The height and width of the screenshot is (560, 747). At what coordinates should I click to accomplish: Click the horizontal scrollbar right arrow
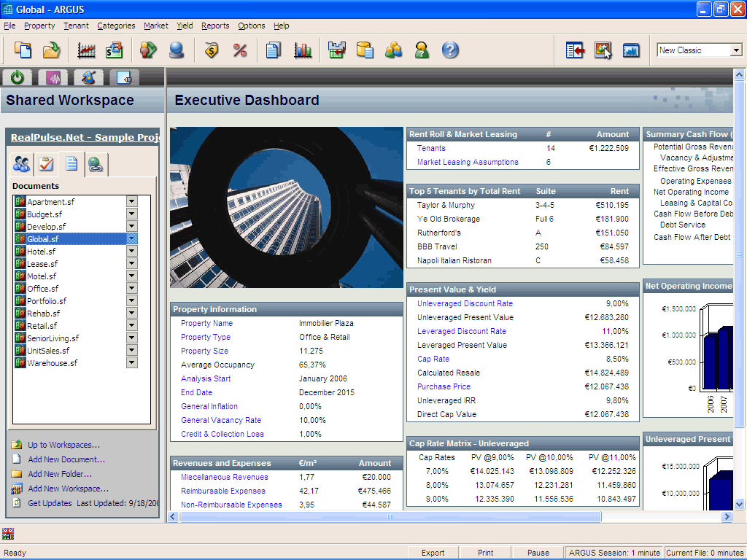727,517
